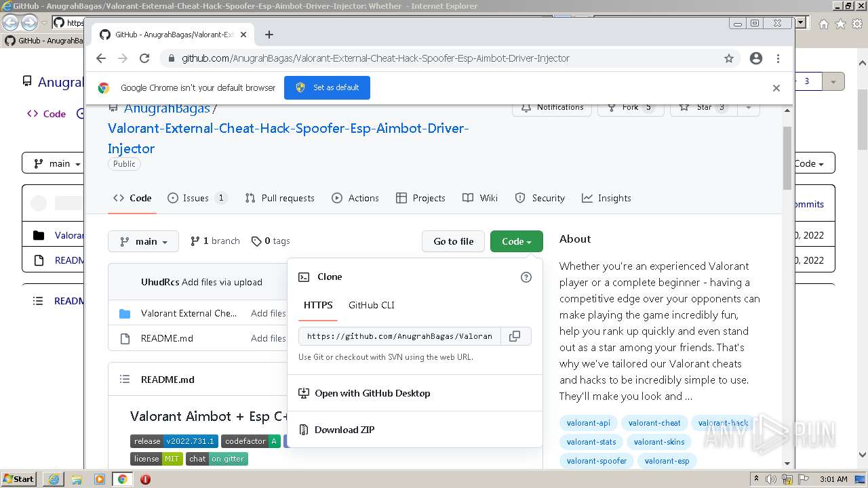Screen dimensions: 868x488
Task: Open the repository Code tab
Action: tap(132, 198)
